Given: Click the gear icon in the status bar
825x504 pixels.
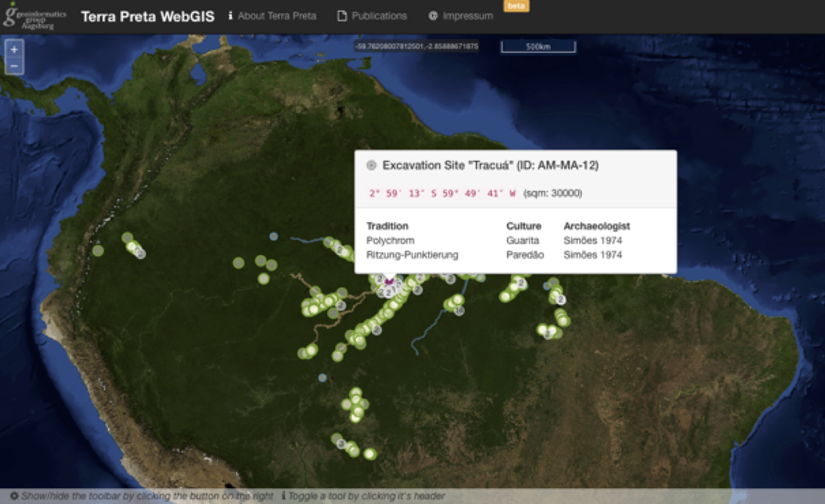Looking at the screenshot, I should click(14, 496).
